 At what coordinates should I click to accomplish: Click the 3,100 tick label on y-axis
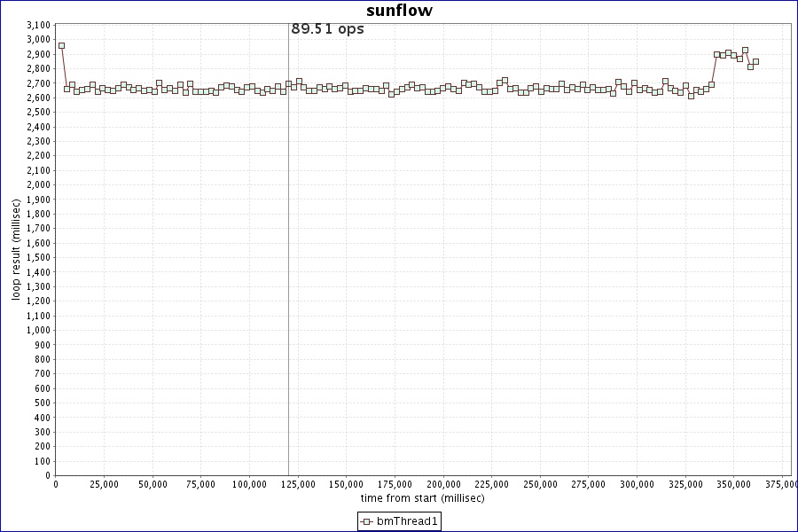tap(37, 25)
